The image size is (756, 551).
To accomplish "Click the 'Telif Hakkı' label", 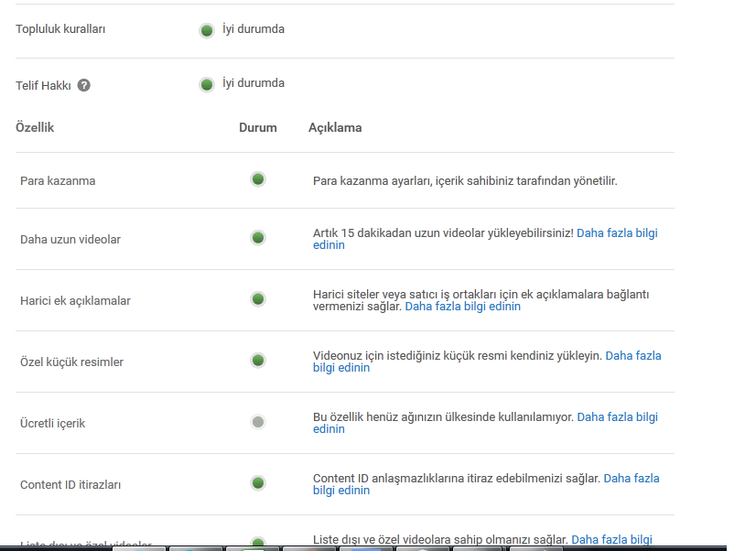I will [43, 86].
